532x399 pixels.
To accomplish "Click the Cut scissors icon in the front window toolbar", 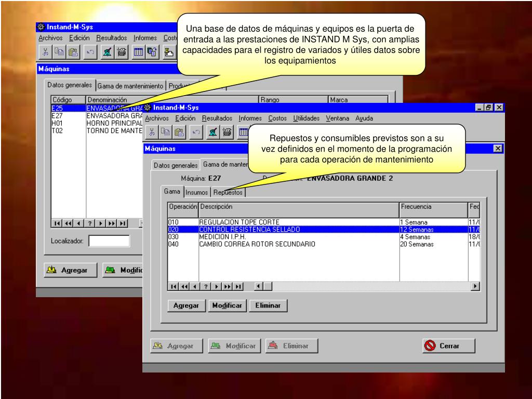I will click(152, 132).
